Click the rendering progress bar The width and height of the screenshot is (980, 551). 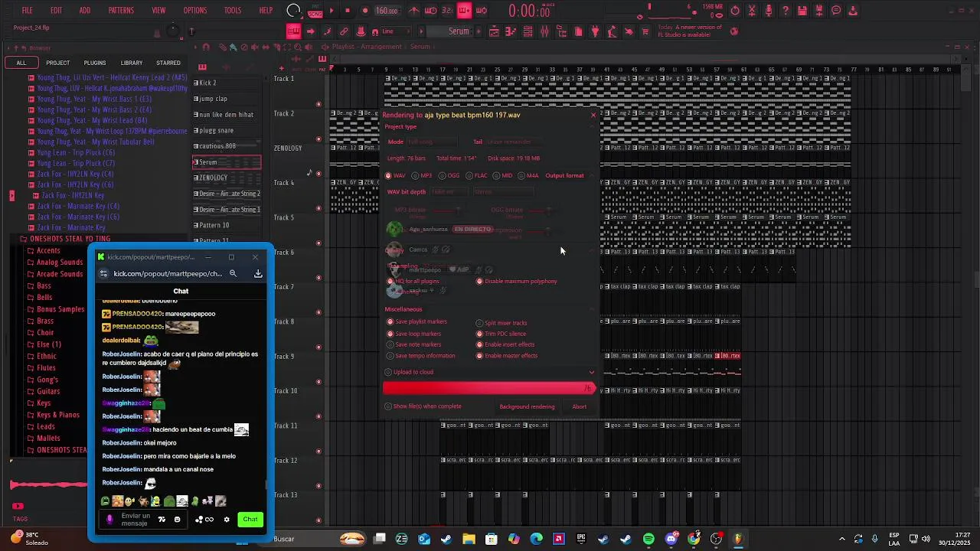pos(488,389)
